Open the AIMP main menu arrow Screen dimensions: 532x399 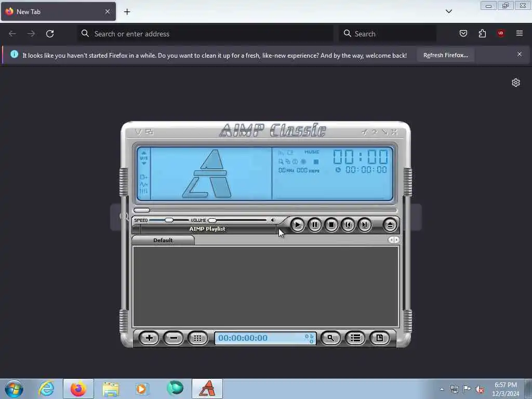(x=138, y=132)
